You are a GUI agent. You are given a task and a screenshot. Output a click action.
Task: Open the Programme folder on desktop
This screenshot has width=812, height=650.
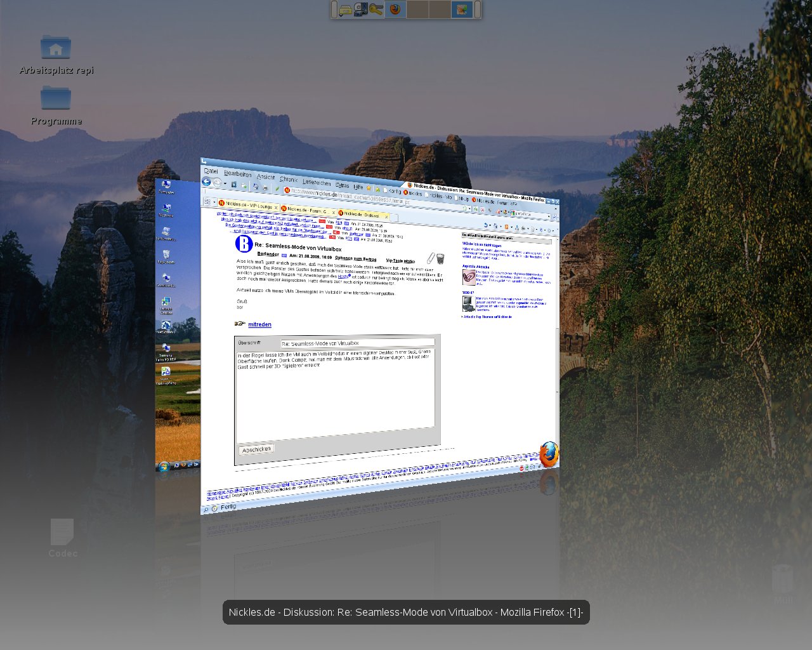click(56, 105)
